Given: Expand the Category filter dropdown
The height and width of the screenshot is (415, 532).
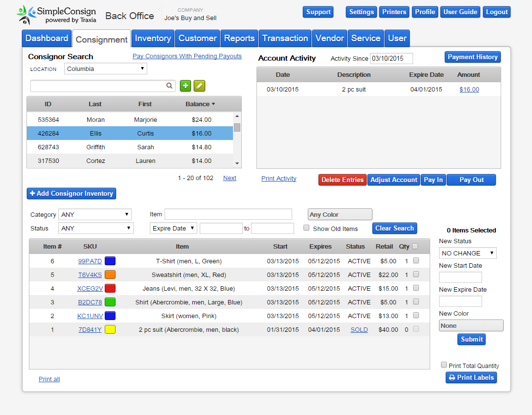Looking at the screenshot, I should [95, 214].
